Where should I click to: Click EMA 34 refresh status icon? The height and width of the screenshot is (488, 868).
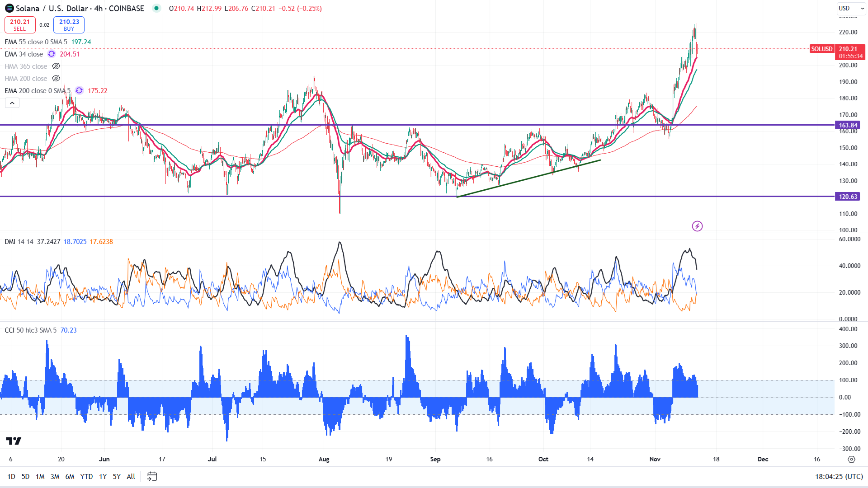[52, 54]
